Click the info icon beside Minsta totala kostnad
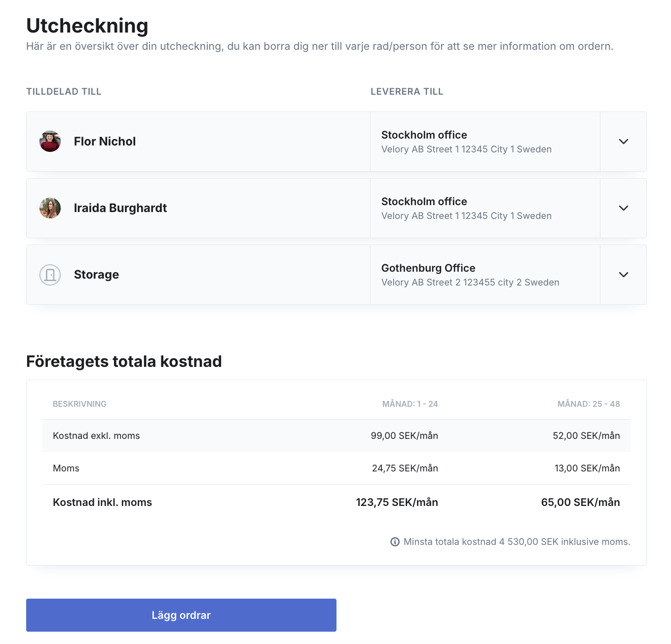Screen dimensions: 671x644 (395, 542)
